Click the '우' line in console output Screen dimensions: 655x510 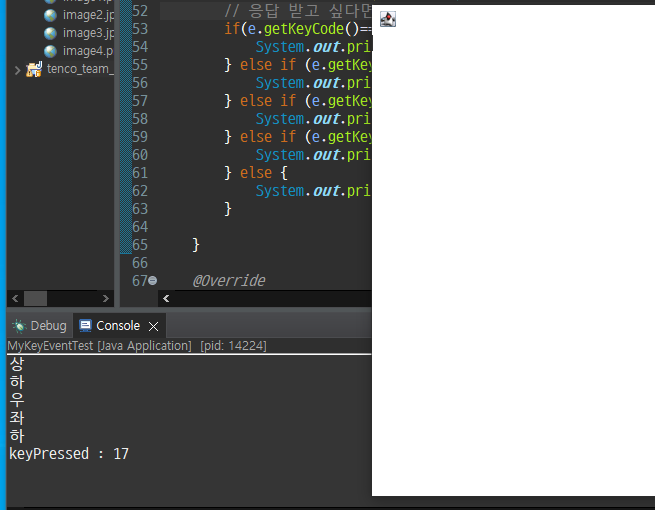coord(17,400)
